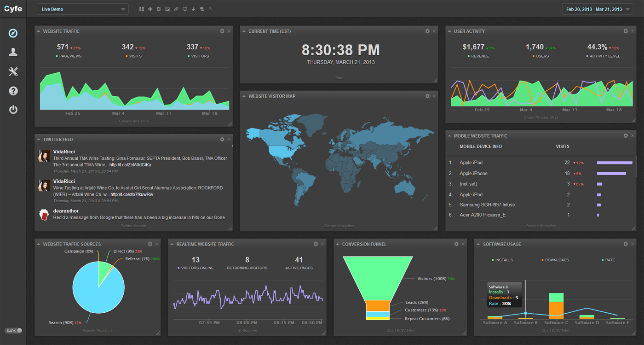
Task: Select the Samsung SGH-I997 Infuse row
Action: [540, 205]
